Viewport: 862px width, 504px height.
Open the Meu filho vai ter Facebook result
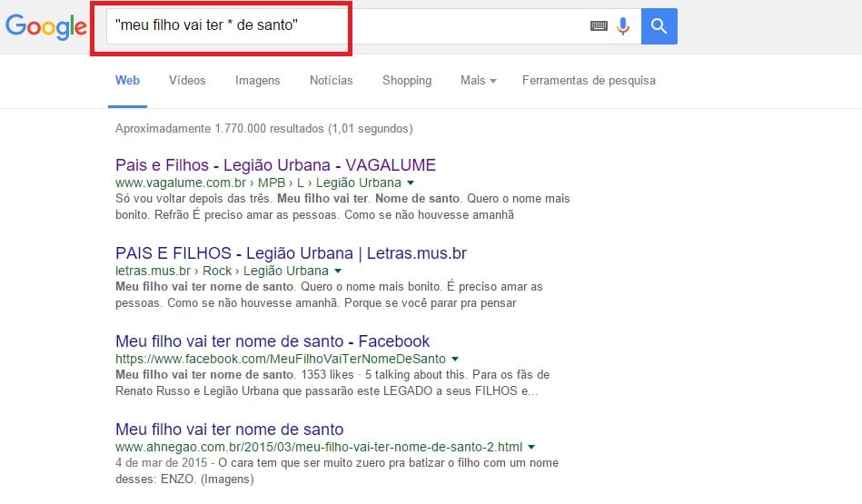(272, 341)
